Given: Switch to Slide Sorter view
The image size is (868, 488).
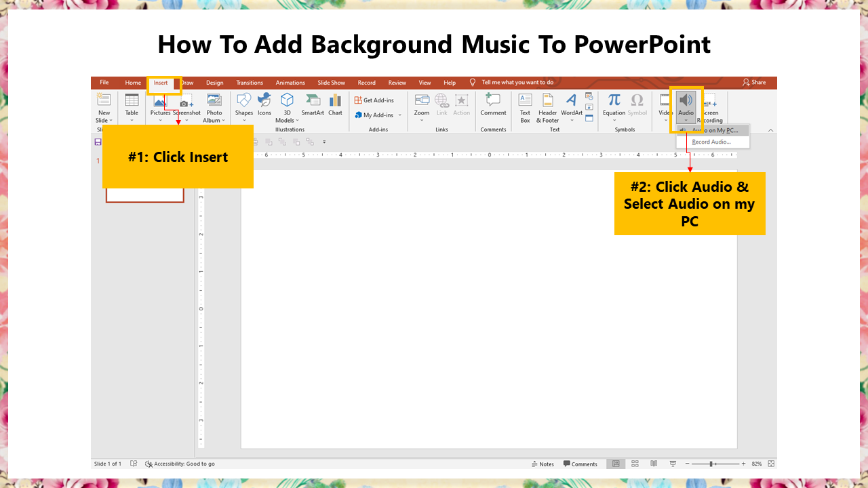Looking at the screenshot, I should click(635, 464).
